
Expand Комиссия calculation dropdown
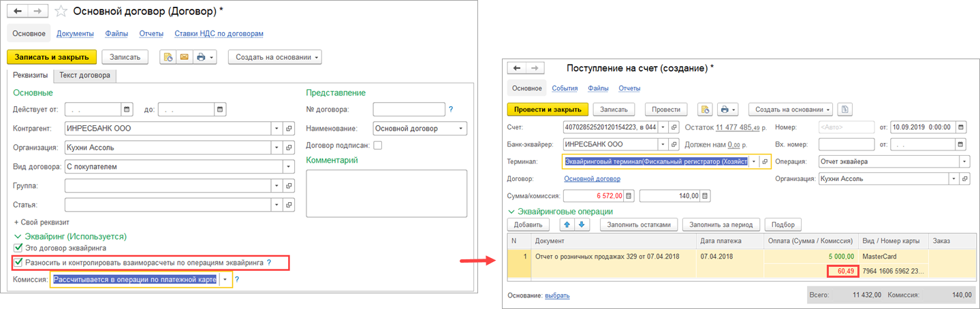(225, 279)
